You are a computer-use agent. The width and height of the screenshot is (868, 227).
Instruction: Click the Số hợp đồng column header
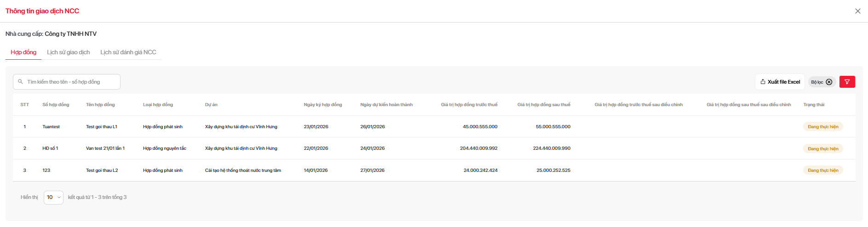[56, 105]
